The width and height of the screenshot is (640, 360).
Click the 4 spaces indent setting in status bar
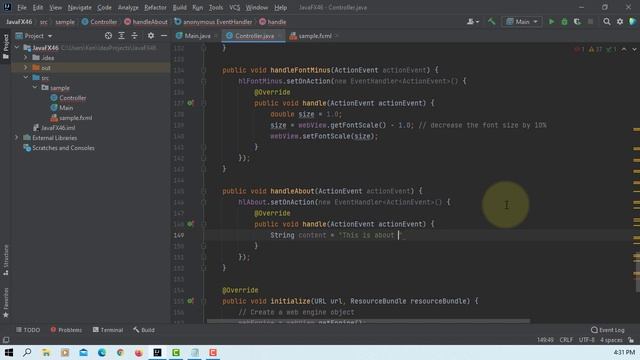tap(611, 340)
